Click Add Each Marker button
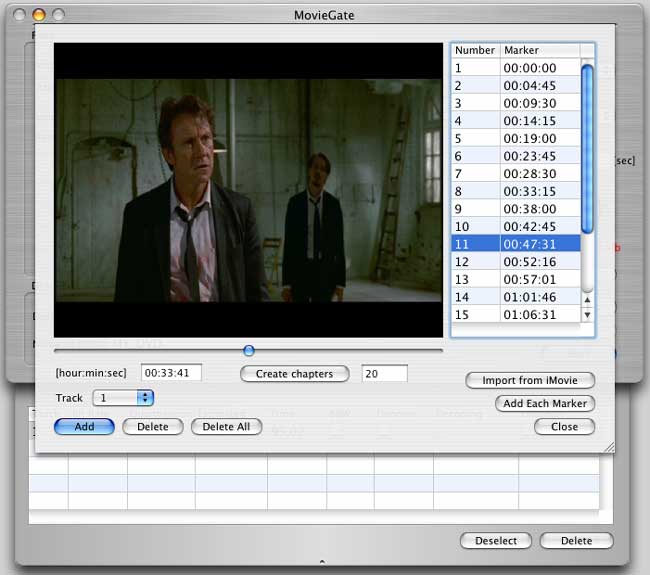Viewport: 650px width, 575px height. pos(545,403)
